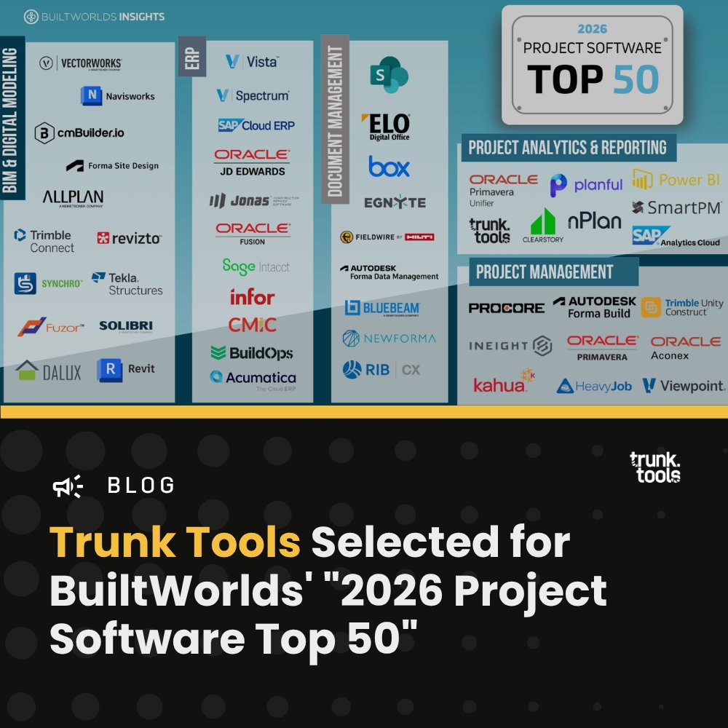This screenshot has width=728, height=728.
Task: Click the yellow "Trunk Tools" headline words
Action: tap(175, 542)
